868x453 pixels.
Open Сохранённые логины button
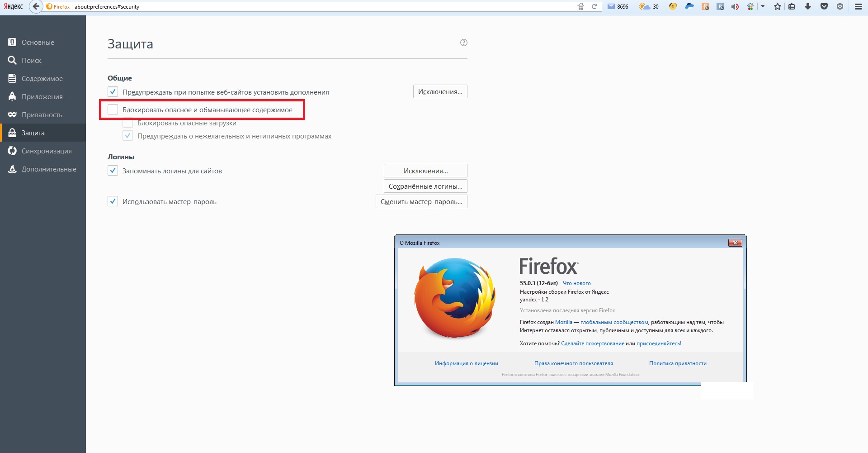pos(425,186)
